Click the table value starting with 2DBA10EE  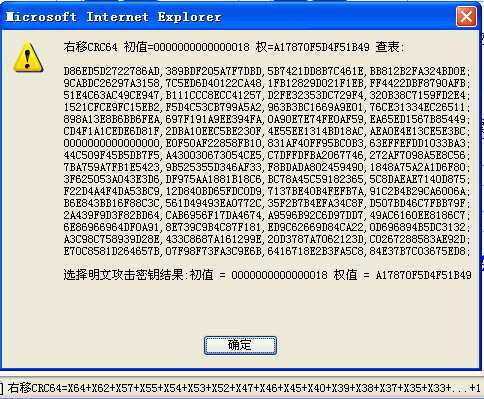click(213, 131)
